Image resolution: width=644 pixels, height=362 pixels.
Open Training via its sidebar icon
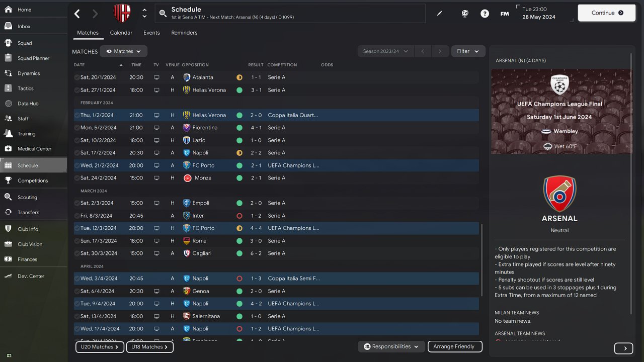coord(8,134)
